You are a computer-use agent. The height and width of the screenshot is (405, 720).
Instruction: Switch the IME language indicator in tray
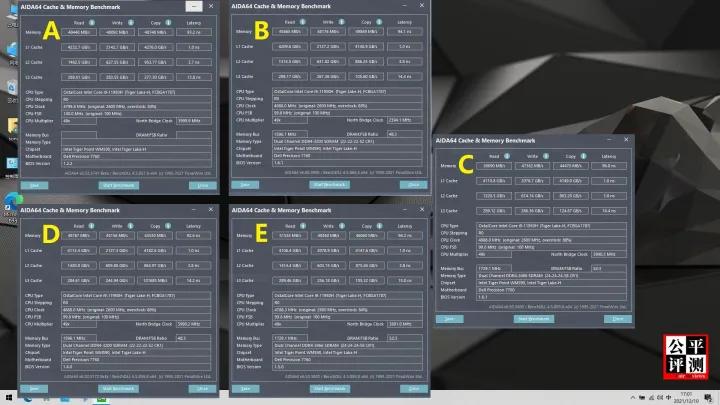(669, 398)
